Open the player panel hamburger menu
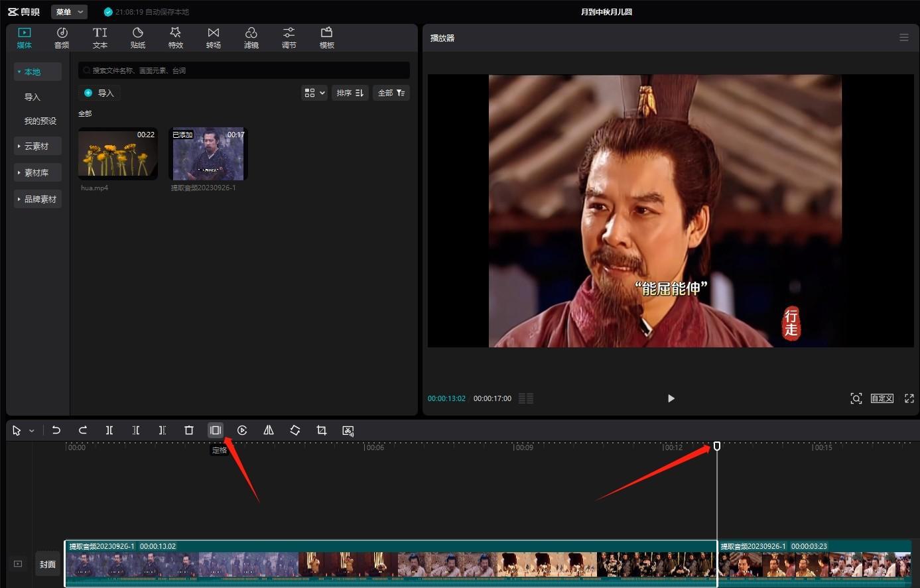 pyautogui.click(x=903, y=38)
